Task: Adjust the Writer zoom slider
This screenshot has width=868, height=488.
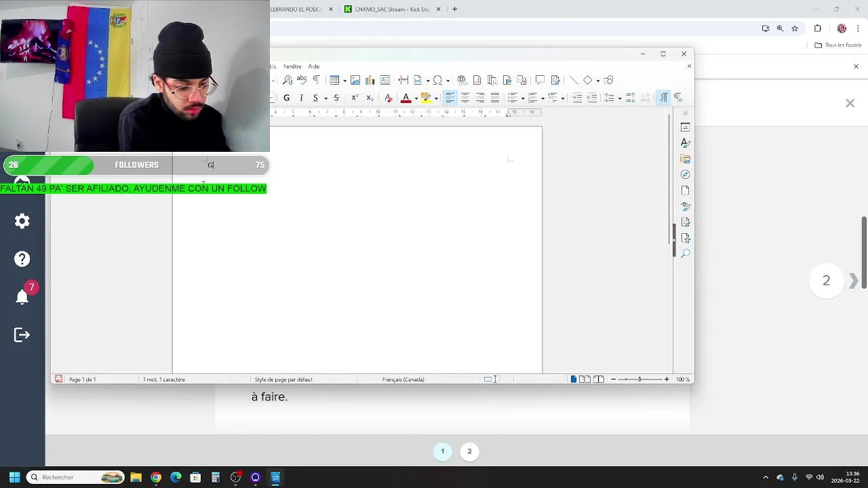Action: click(x=639, y=380)
